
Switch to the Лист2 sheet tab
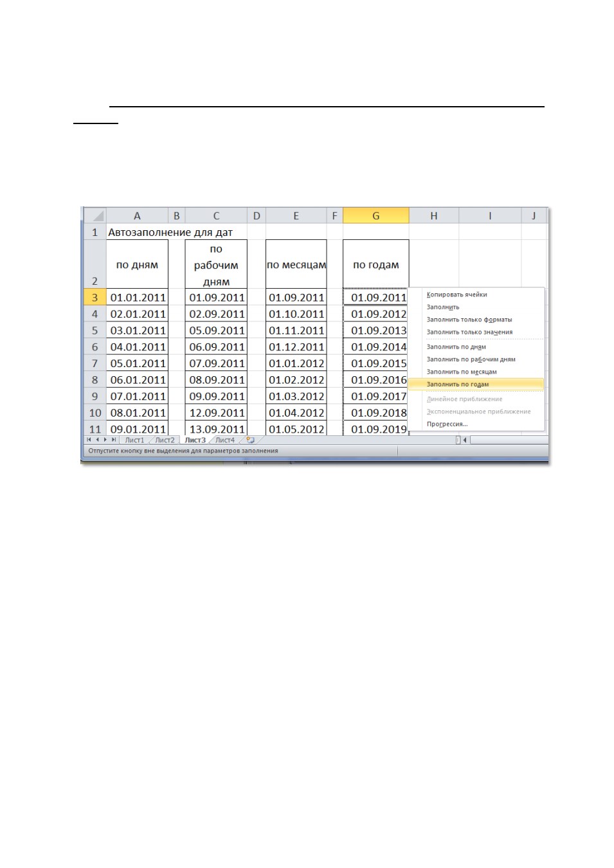(165, 440)
